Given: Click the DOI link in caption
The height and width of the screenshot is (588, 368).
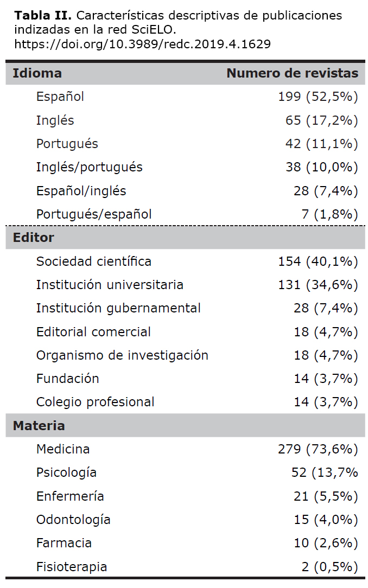Looking at the screenshot, I should click(143, 44).
